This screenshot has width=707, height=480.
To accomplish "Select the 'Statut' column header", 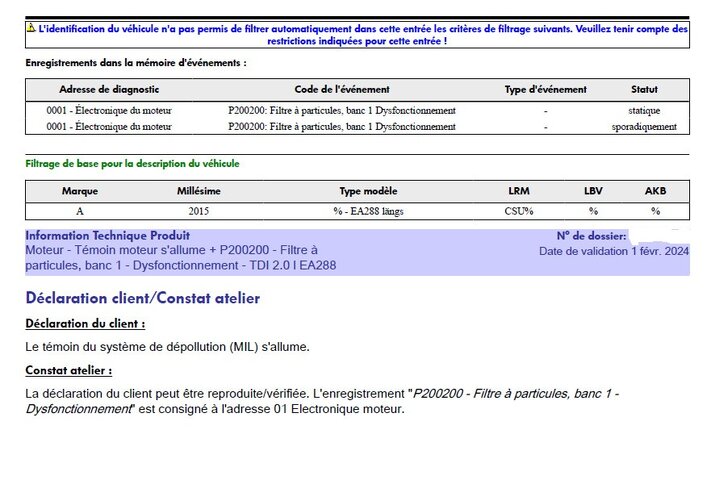I will pyautogui.click(x=644, y=89).
